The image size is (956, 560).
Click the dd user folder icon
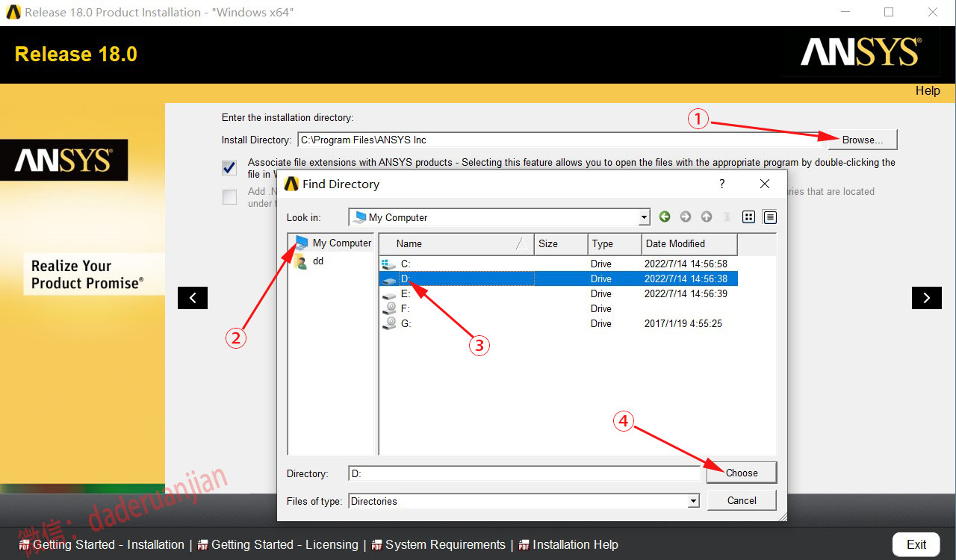301,261
